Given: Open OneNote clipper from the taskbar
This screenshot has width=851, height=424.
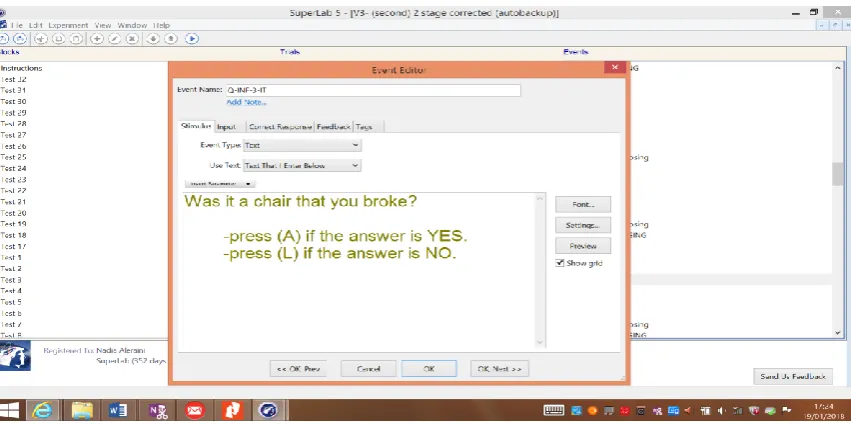Looking at the screenshot, I should pyautogui.click(x=157, y=411).
